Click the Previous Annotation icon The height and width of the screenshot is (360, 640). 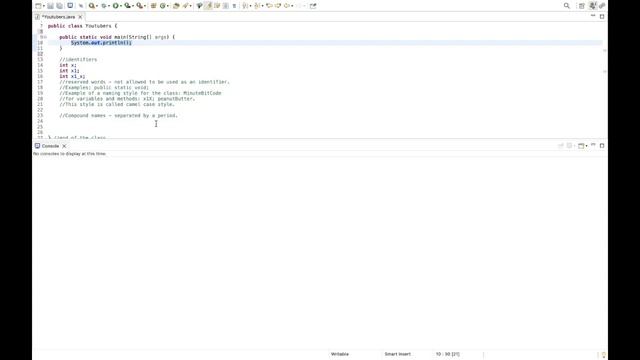(x=257, y=6)
